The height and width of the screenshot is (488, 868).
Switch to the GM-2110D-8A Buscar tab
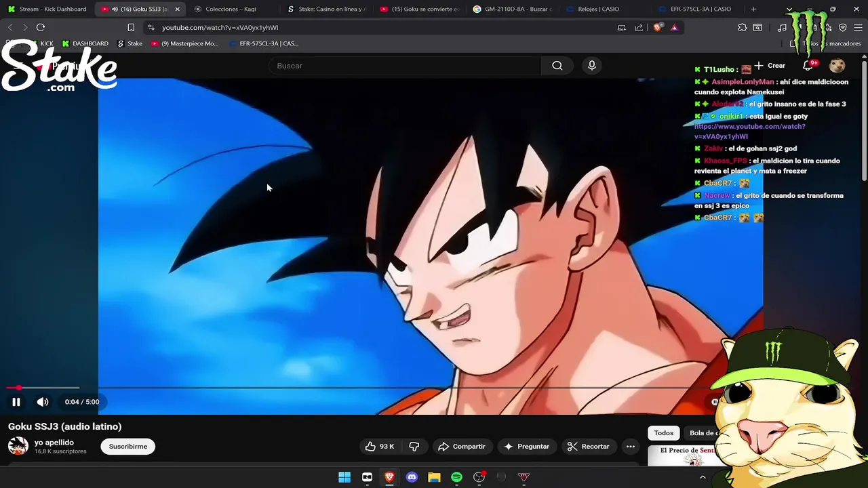click(x=513, y=9)
